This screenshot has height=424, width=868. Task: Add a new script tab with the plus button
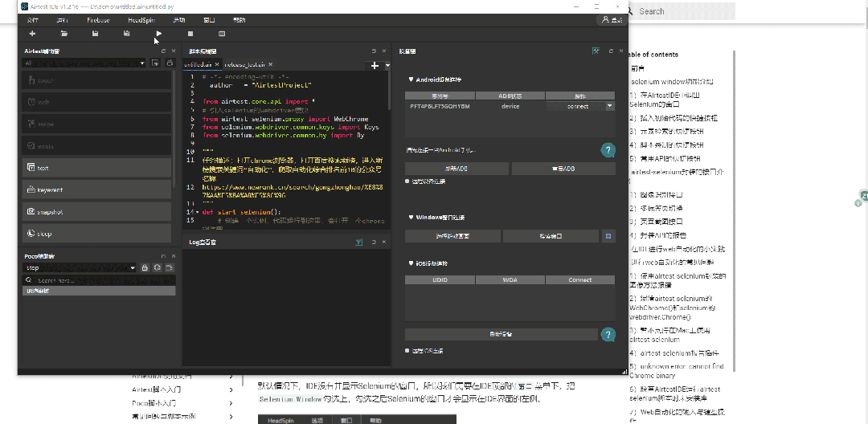click(375, 65)
